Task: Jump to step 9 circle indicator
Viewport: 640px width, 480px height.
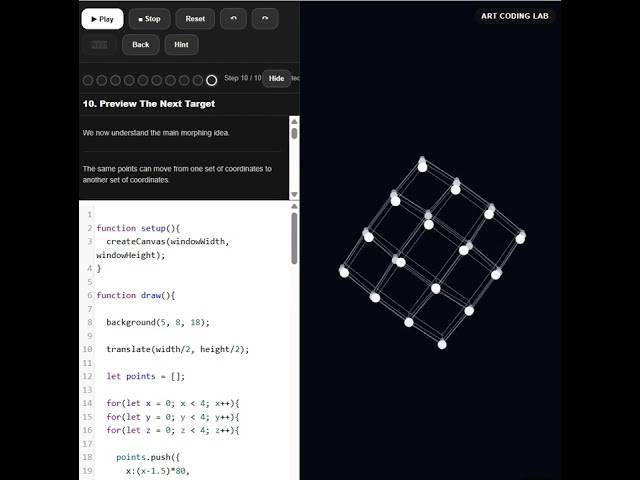Action: [198, 80]
